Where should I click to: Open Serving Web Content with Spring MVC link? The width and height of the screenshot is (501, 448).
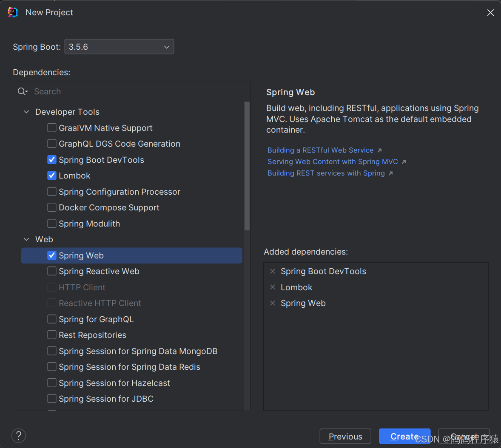pyautogui.click(x=333, y=162)
